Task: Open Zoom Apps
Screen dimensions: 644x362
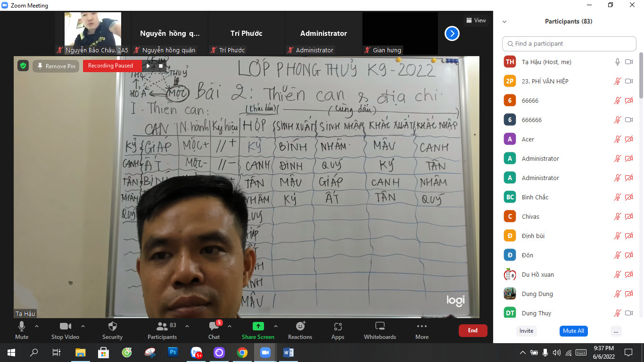Action: pos(338,330)
